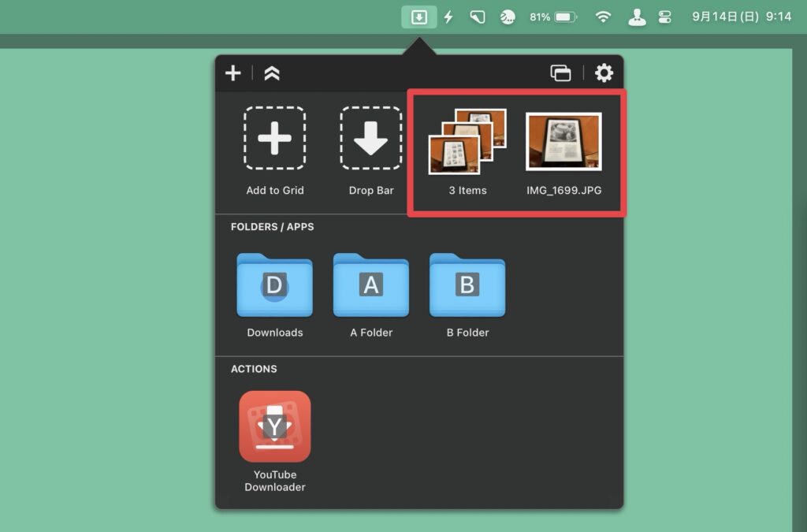Click the lightning bolt menu bar icon

click(448, 17)
